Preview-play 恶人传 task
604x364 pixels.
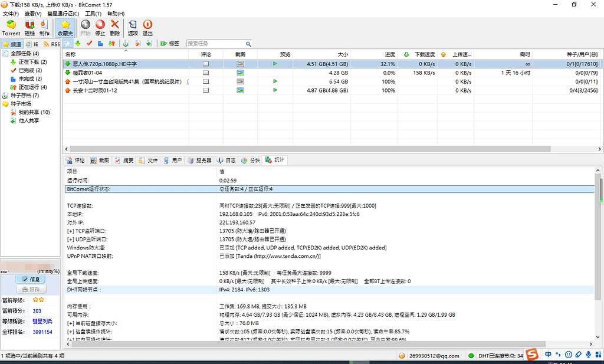click(275, 64)
